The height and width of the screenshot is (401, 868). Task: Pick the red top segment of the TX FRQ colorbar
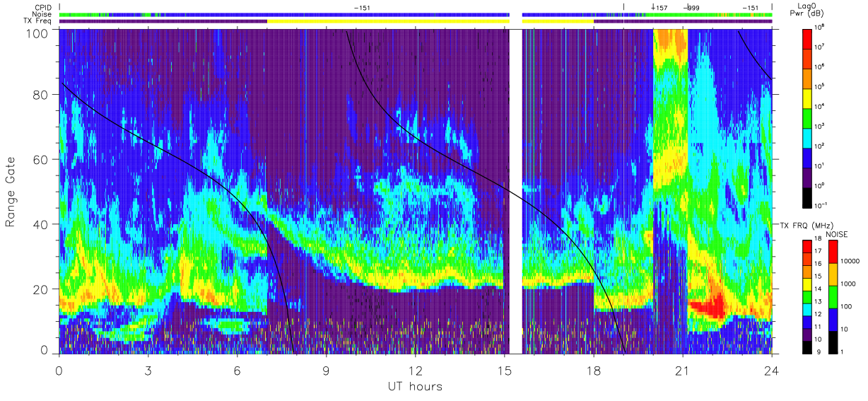(x=807, y=246)
